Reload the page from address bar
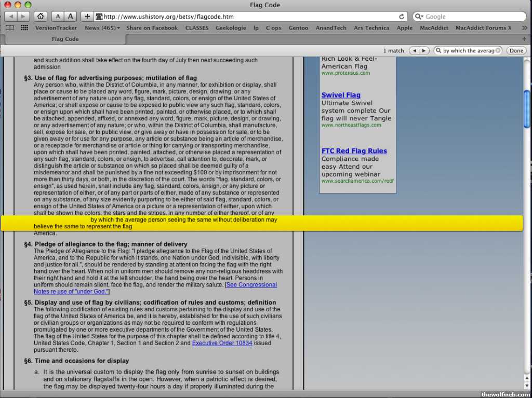The image size is (532, 398). pyautogui.click(x=402, y=17)
